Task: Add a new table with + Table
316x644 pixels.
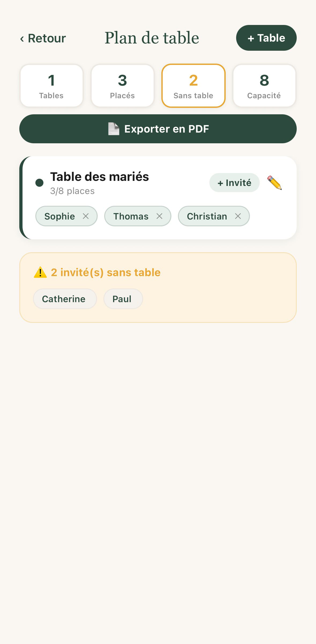Action: click(x=266, y=38)
